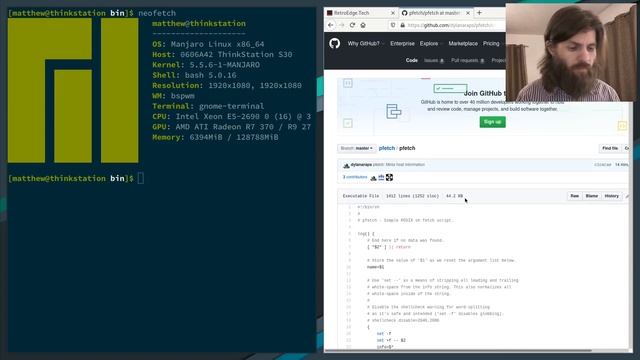Click the dylanaraps commit avatar

pos(347,165)
